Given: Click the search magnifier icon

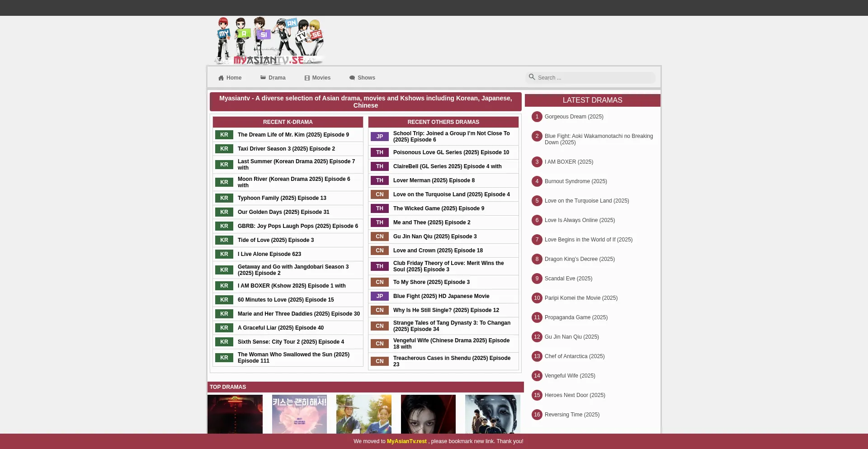Looking at the screenshot, I should click(532, 77).
